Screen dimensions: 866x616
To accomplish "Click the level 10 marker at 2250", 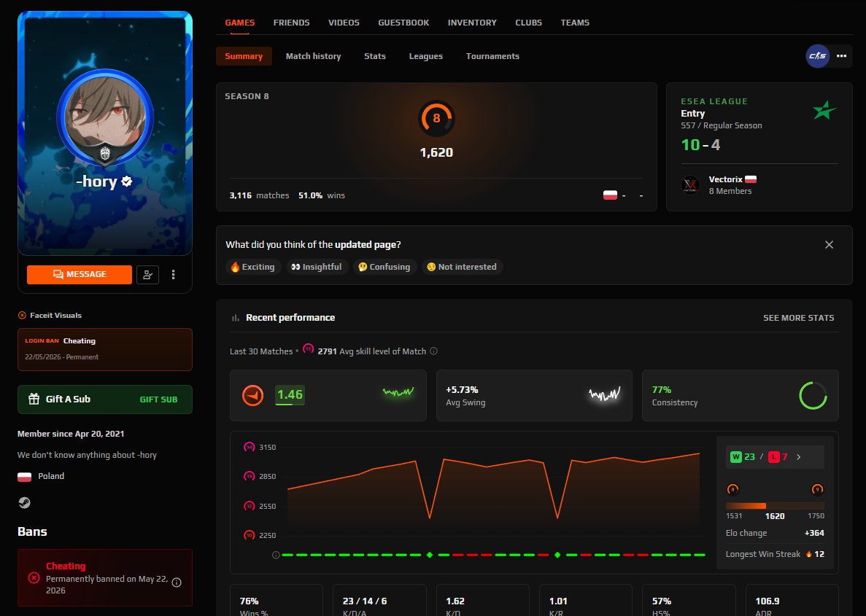I will coord(249,535).
